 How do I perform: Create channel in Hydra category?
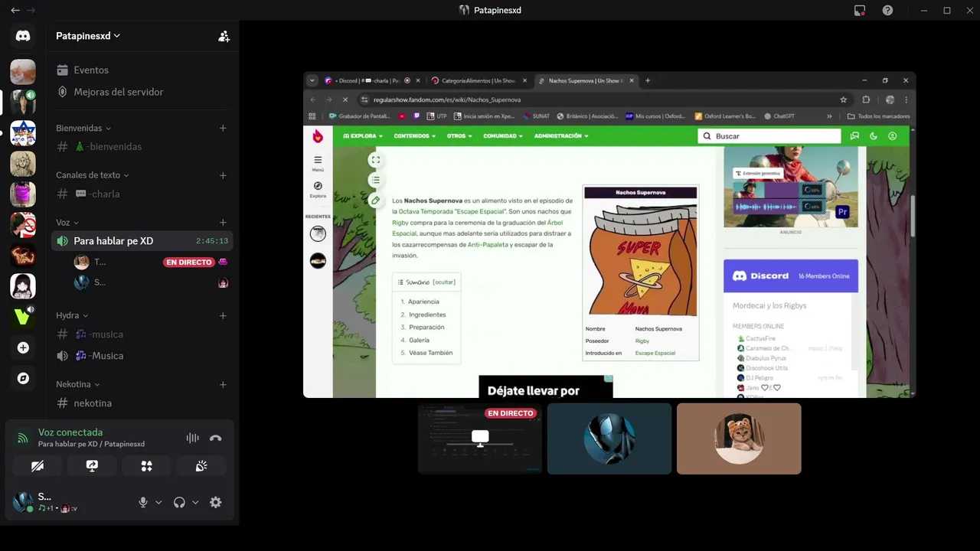(x=223, y=315)
